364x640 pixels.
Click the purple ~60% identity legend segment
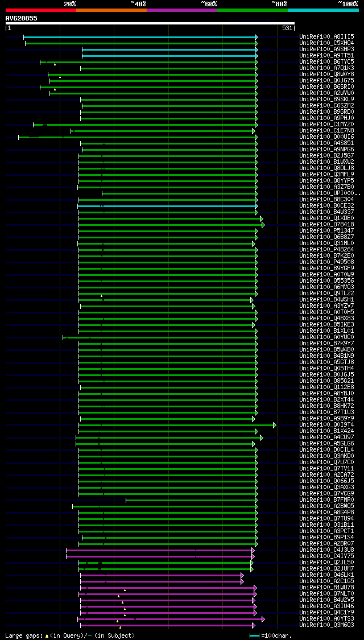pyautogui.click(x=182, y=10)
